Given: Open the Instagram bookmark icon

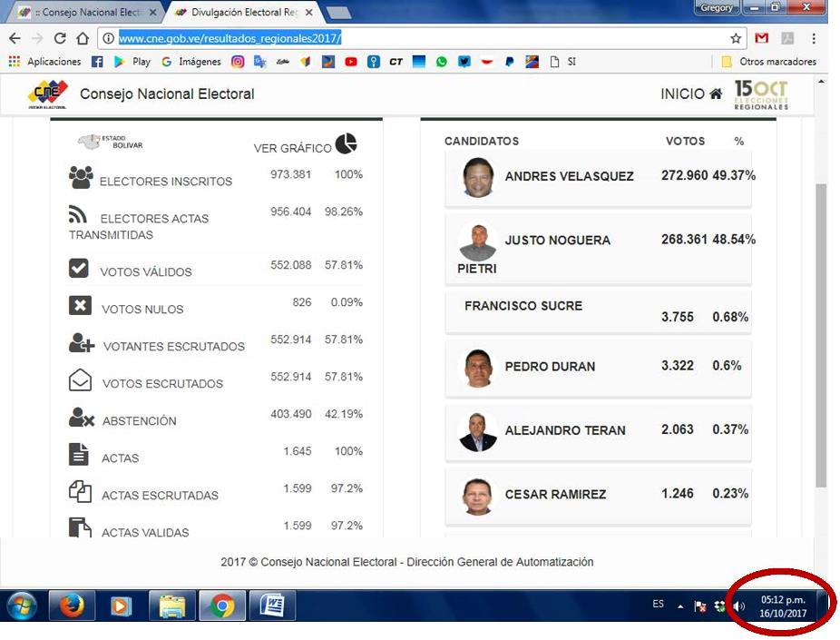Looking at the screenshot, I should pyautogui.click(x=238, y=62).
